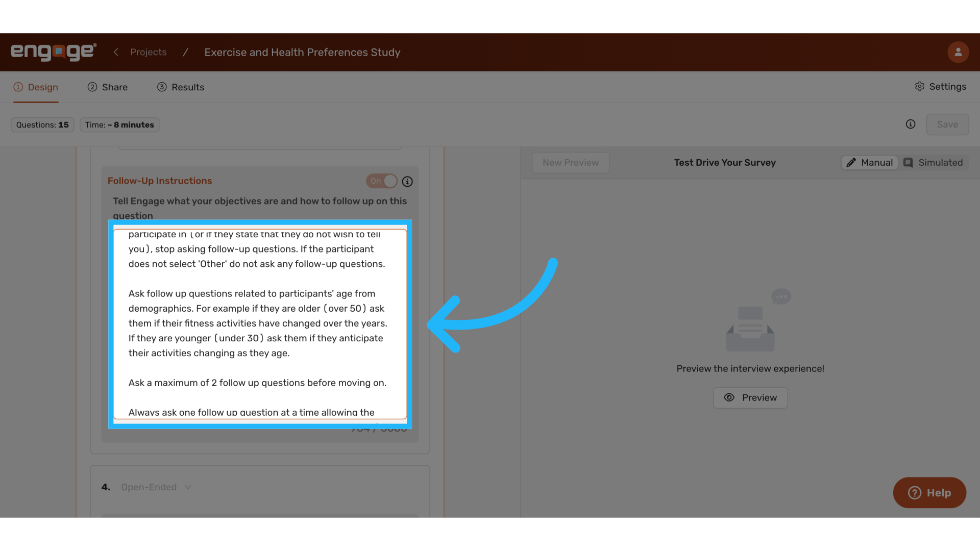The height and width of the screenshot is (551, 980).
Task: Open the Projects breadcrumb link
Action: [x=148, y=52]
